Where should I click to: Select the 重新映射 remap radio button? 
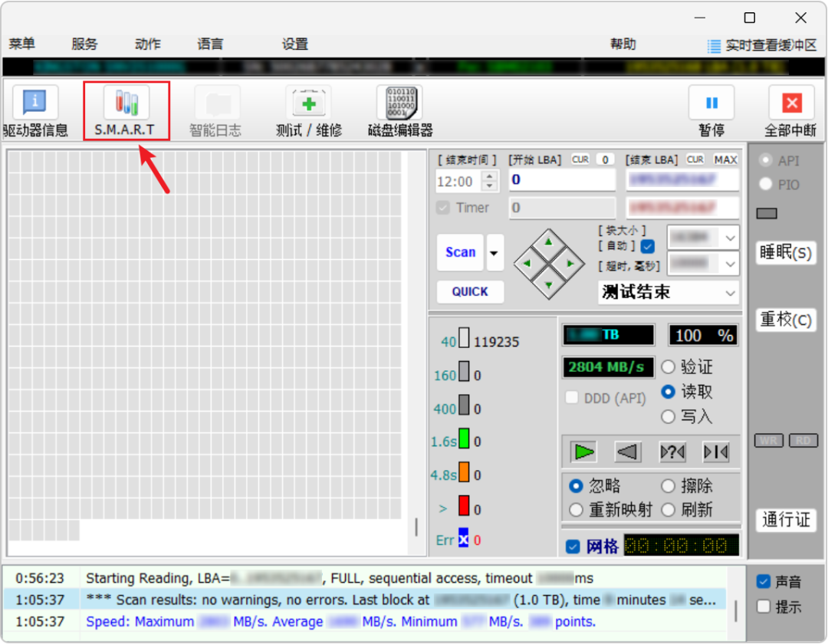(576, 510)
